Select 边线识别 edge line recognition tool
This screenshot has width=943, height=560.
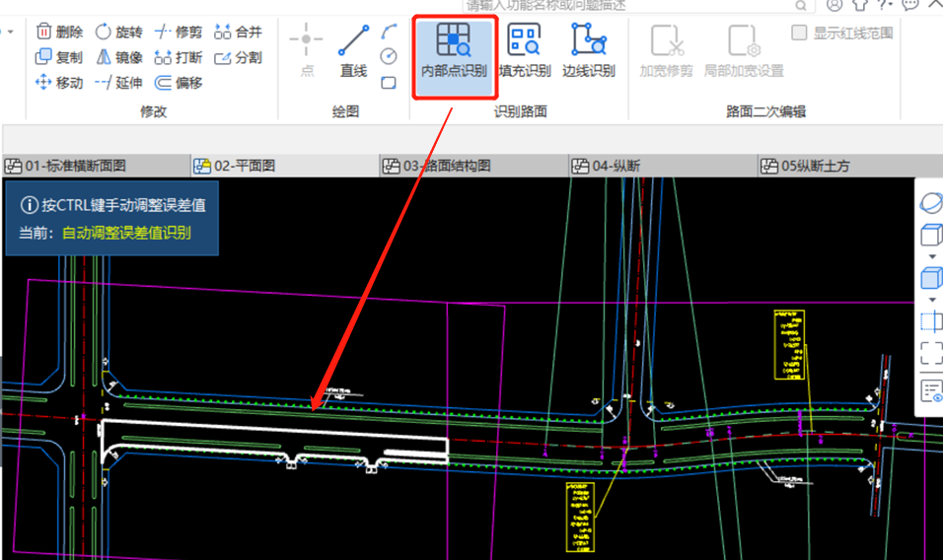(x=589, y=50)
